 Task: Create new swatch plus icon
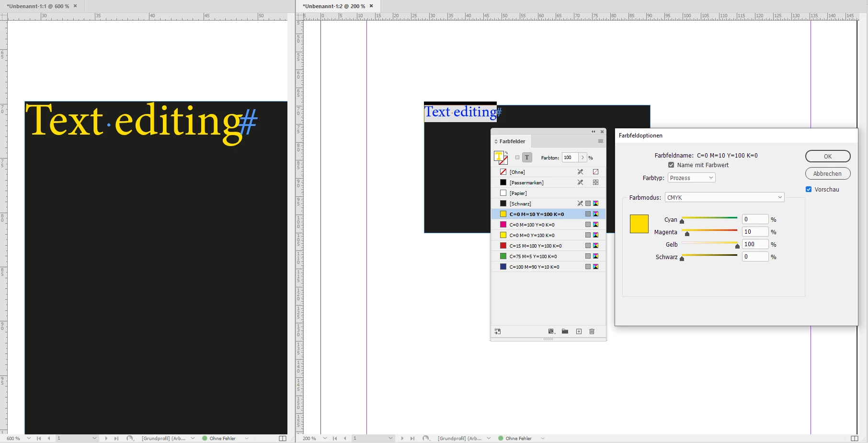579,331
